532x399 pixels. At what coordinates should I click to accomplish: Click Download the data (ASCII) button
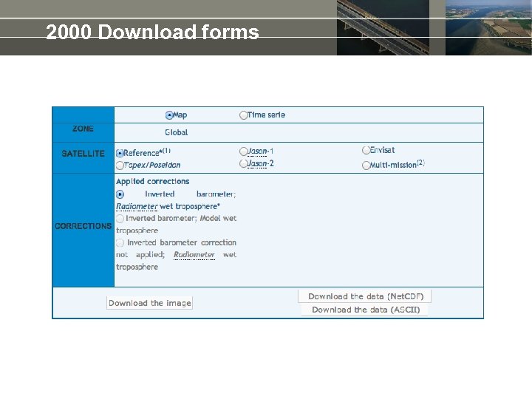tap(365, 310)
